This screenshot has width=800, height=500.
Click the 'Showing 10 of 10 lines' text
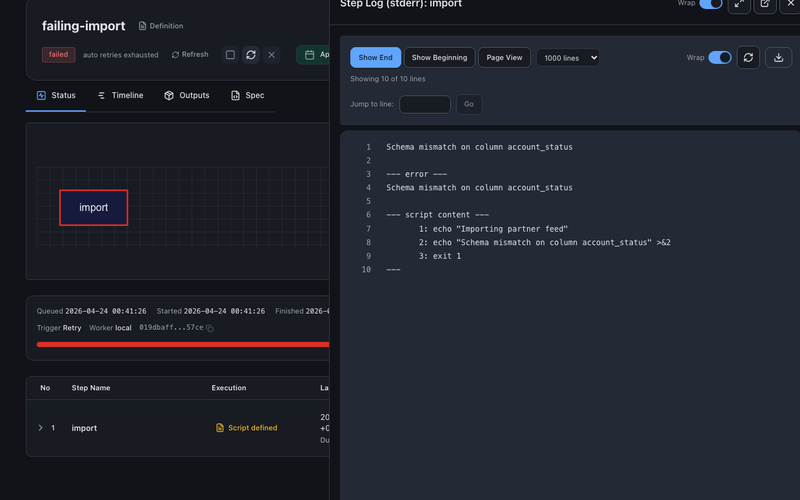pos(387,79)
